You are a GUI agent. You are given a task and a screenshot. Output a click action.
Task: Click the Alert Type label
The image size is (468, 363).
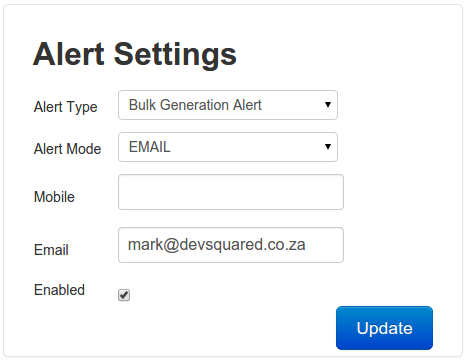click(66, 107)
